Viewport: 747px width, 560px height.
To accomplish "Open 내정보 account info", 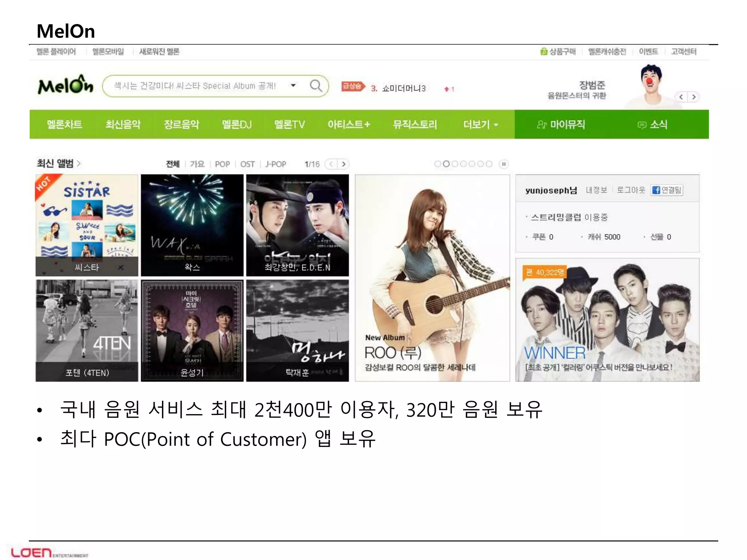I will [596, 190].
